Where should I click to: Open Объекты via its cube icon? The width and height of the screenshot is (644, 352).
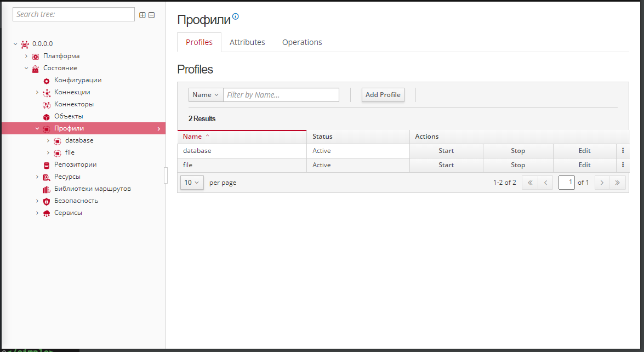(x=47, y=117)
